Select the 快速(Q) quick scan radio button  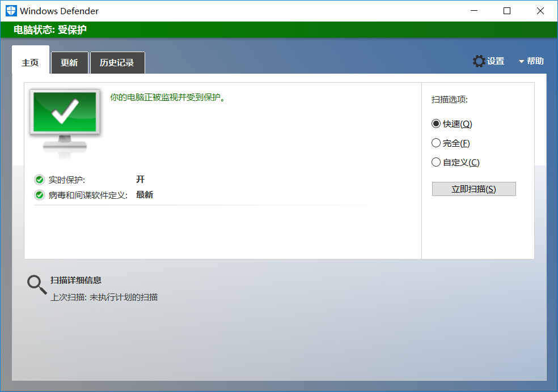pyautogui.click(x=436, y=123)
